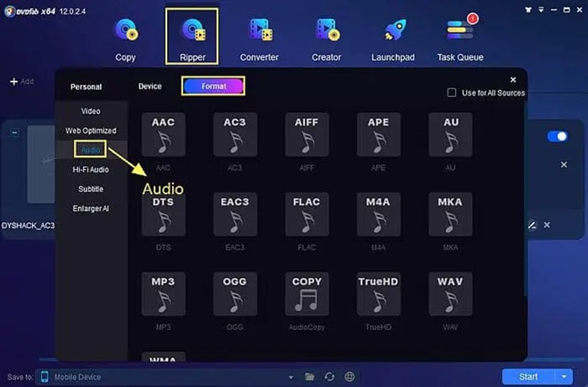Click the Add source button
This screenshot has width=588, height=387.
coord(22,81)
